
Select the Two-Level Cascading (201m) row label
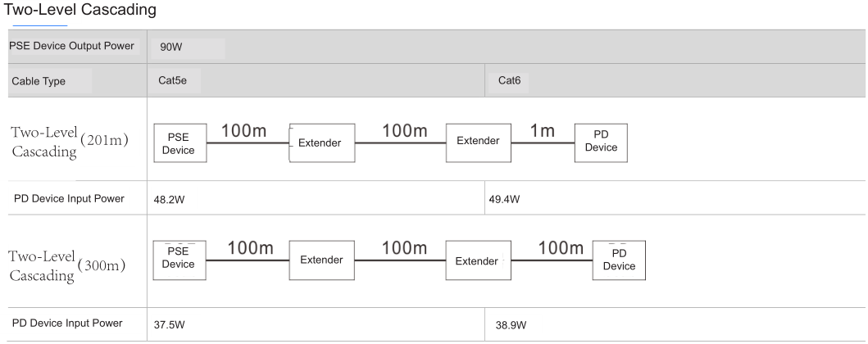pos(69,142)
